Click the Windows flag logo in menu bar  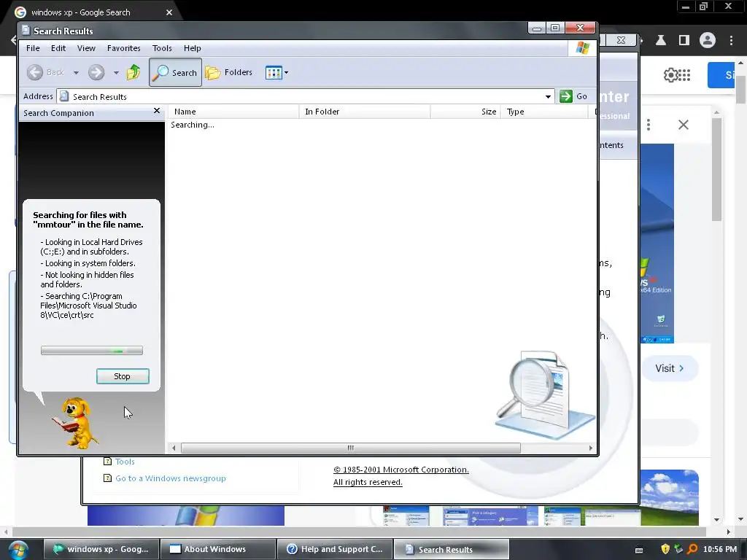click(x=582, y=48)
